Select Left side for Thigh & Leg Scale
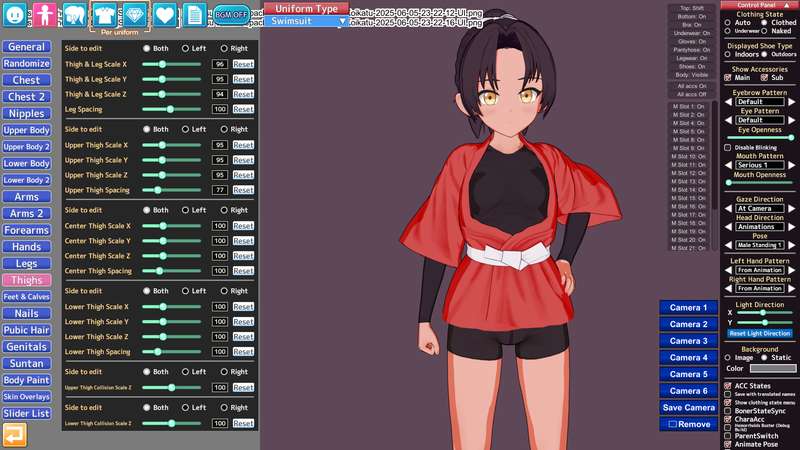Viewport: 800px width, 450px height. (185, 48)
